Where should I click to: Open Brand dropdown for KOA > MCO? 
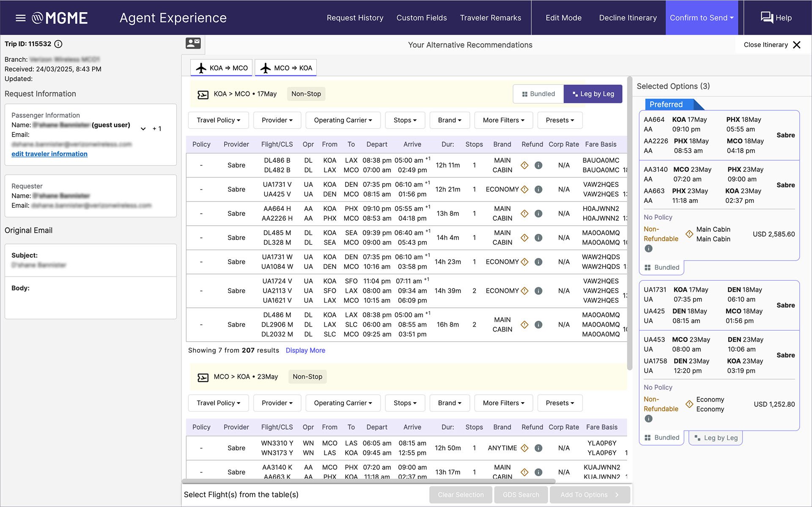450,120
